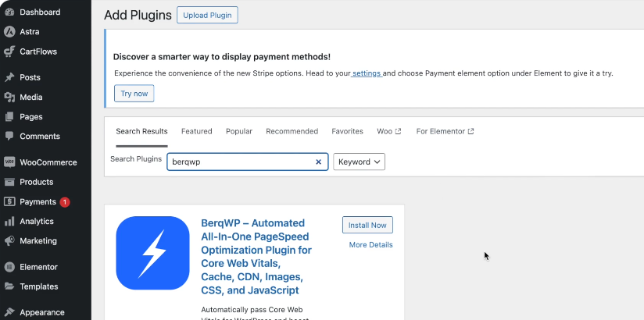Click the Payments dollar icon
The image size is (644, 320).
(x=9, y=201)
